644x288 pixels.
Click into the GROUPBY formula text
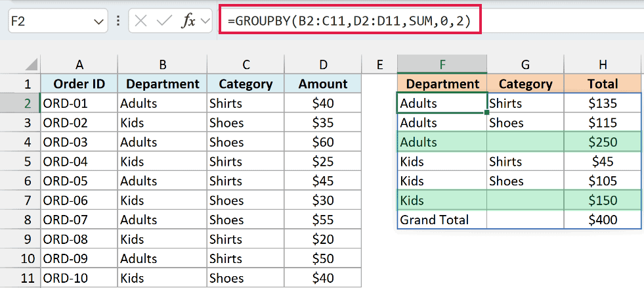[349, 20]
